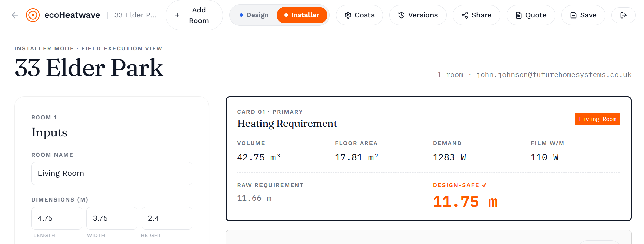The height and width of the screenshot is (244, 644).
Task: Click the Height input showing 2.4
Action: (x=167, y=218)
